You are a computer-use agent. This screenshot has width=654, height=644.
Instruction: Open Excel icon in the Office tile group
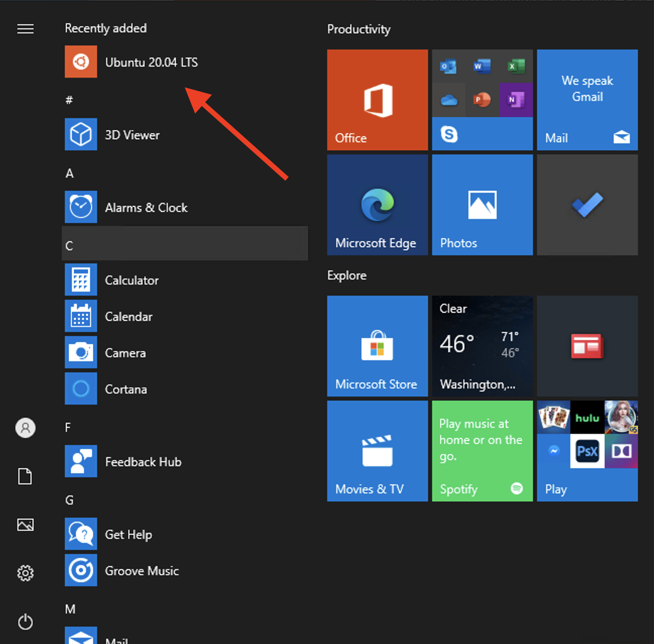pos(516,66)
